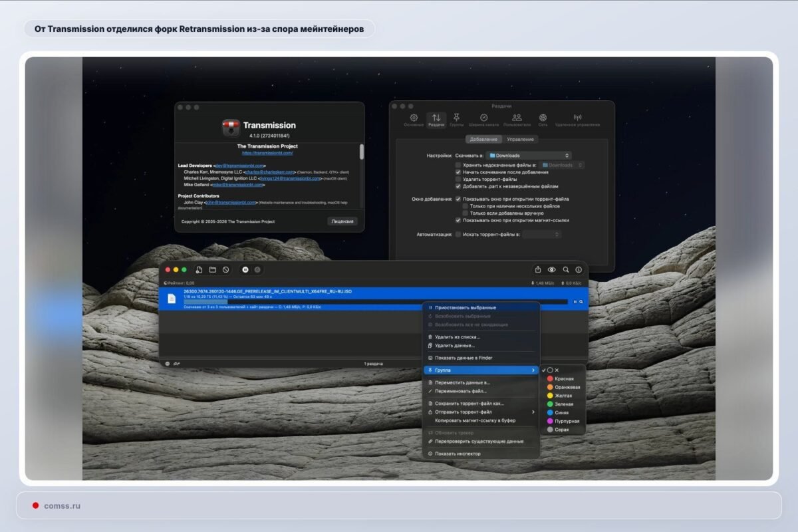Enable Только если добавлены вручную

[465, 213]
